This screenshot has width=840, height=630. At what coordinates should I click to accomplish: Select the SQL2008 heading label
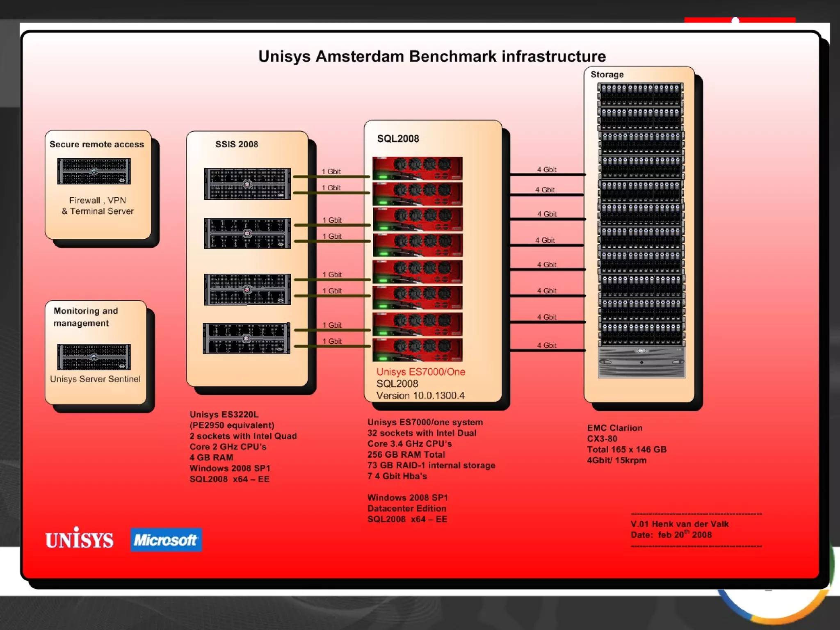(x=398, y=139)
